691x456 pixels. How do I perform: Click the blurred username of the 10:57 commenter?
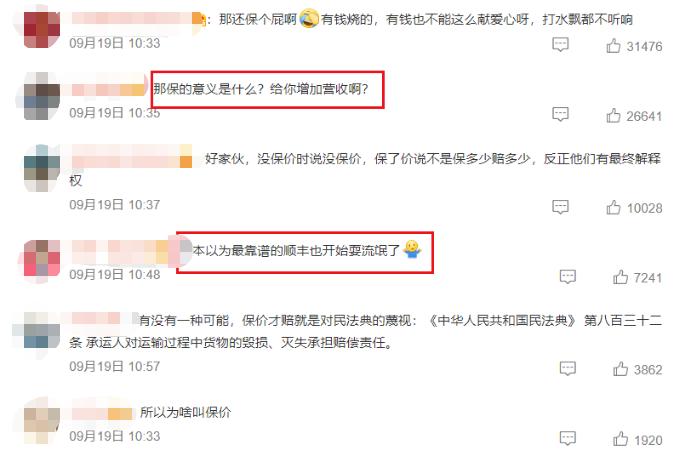pyautogui.click(x=96, y=318)
